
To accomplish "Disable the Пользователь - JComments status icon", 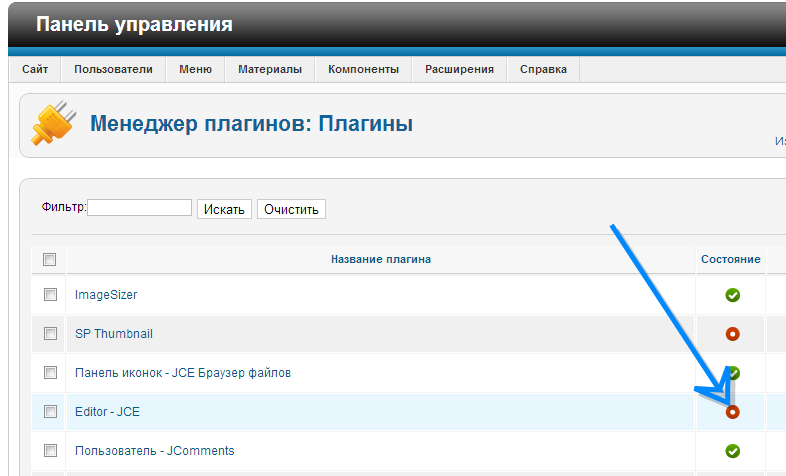I will coord(732,451).
